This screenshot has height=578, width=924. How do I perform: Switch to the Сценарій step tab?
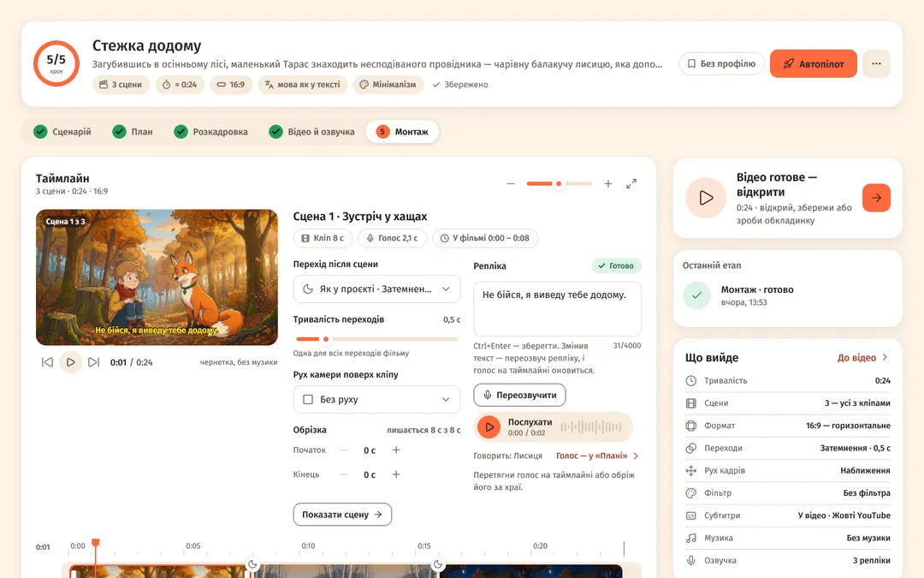pos(62,132)
